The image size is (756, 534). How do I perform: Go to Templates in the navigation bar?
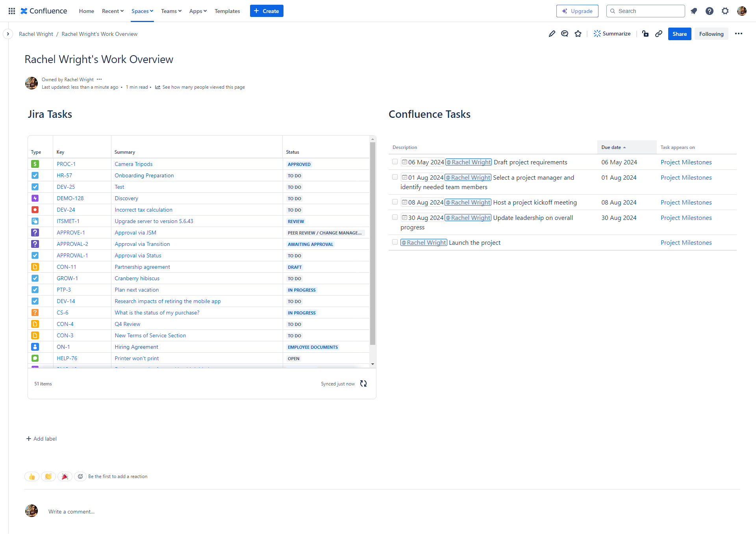tap(227, 11)
